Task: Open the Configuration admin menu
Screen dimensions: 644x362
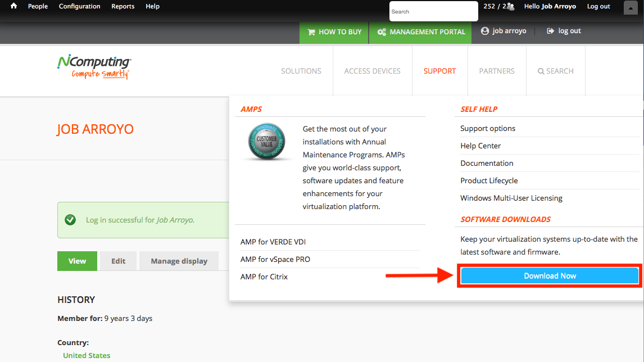Action: coord(79,6)
